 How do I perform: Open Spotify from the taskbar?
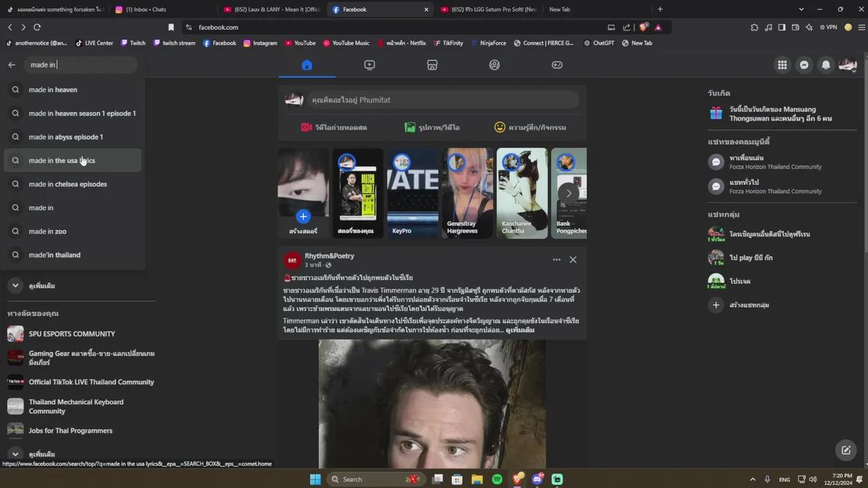[x=497, y=479]
